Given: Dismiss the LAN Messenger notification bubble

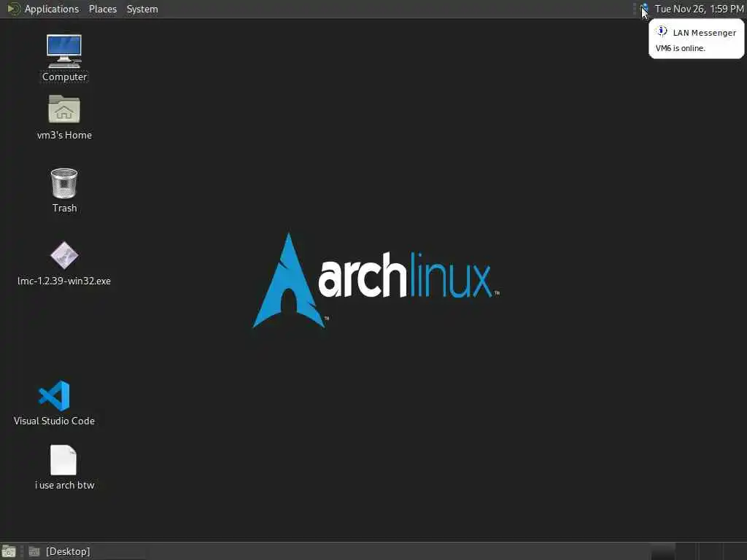Looking at the screenshot, I should pyautogui.click(x=696, y=39).
